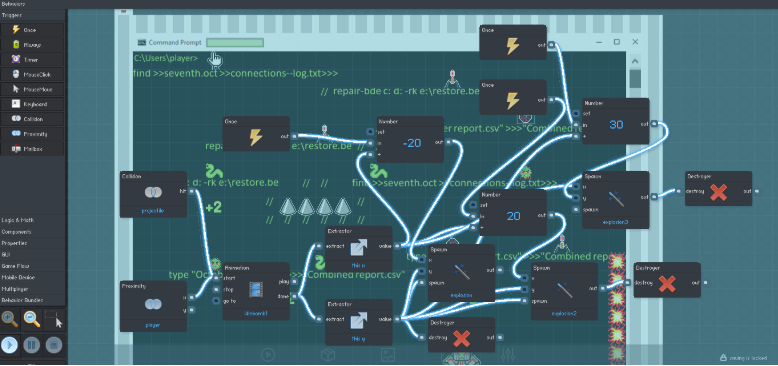The height and width of the screenshot is (366, 778).
Task: Expand the Components category
Action: coord(32,232)
